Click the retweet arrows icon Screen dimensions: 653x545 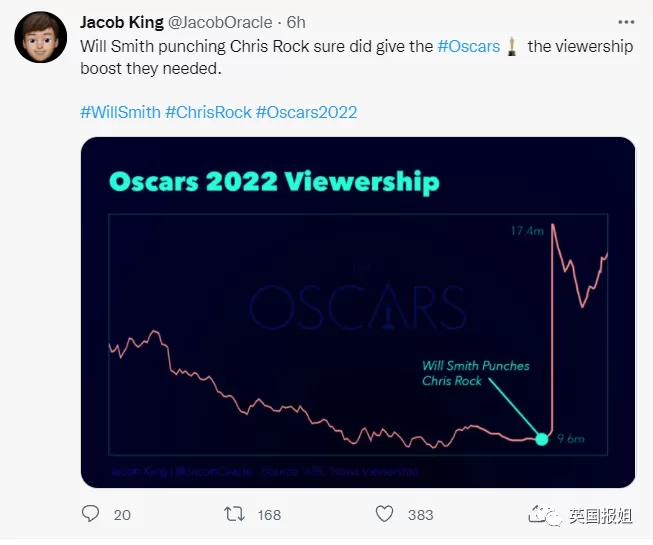click(x=234, y=514)
